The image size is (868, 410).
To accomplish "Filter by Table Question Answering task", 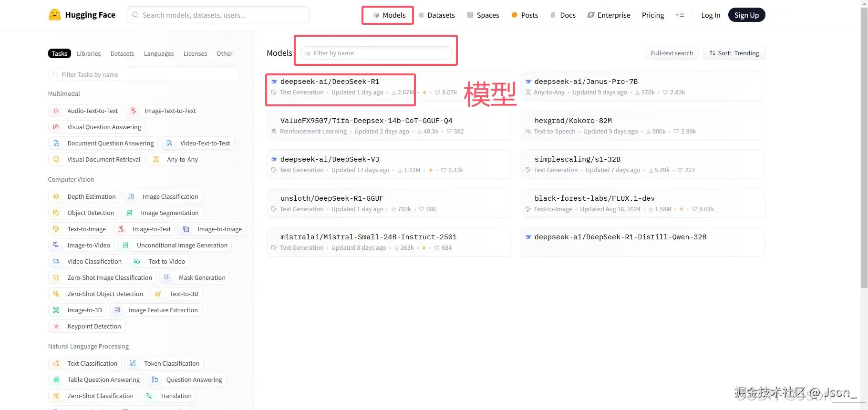I will pos(96,379).
